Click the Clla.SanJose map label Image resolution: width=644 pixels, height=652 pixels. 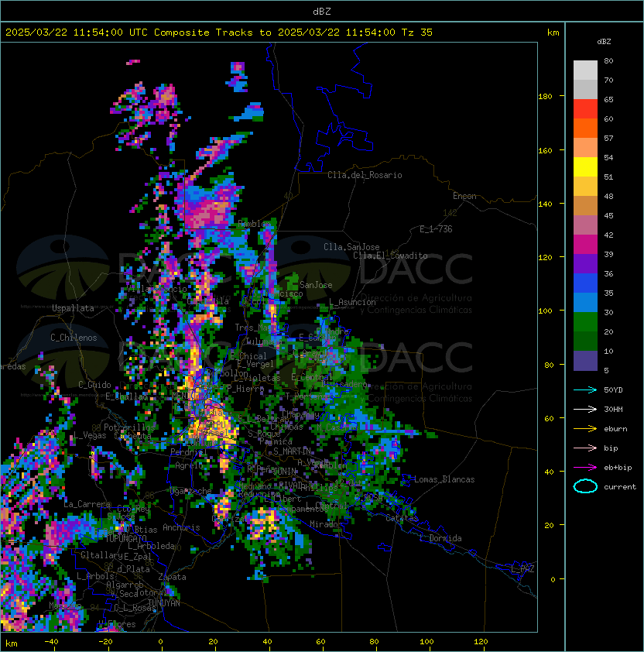[351, 247]
